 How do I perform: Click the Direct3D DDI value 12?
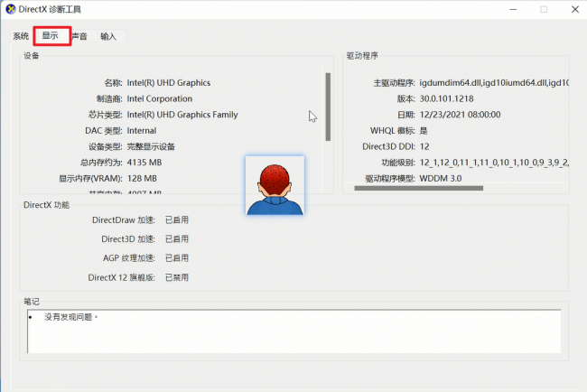pyautogui.click(x=424, y=146)
